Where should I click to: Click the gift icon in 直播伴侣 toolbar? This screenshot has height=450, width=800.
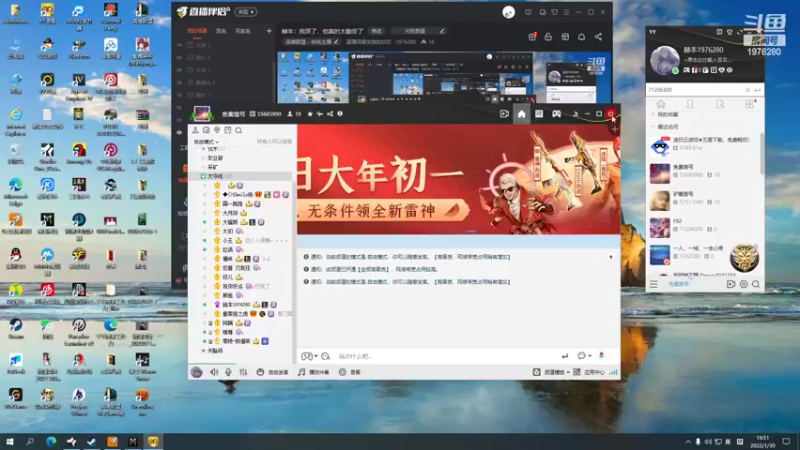pos(532,37)
